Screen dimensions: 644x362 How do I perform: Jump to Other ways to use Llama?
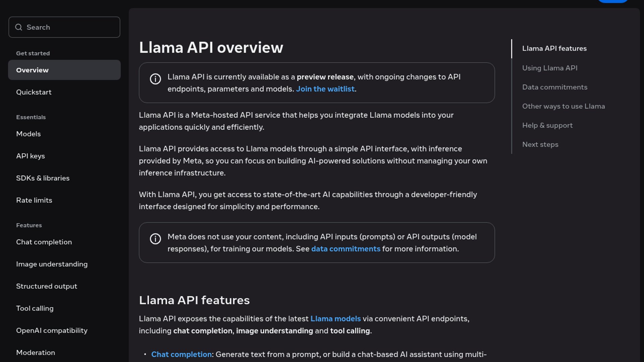pyautogui.click(x=563, y=106)
